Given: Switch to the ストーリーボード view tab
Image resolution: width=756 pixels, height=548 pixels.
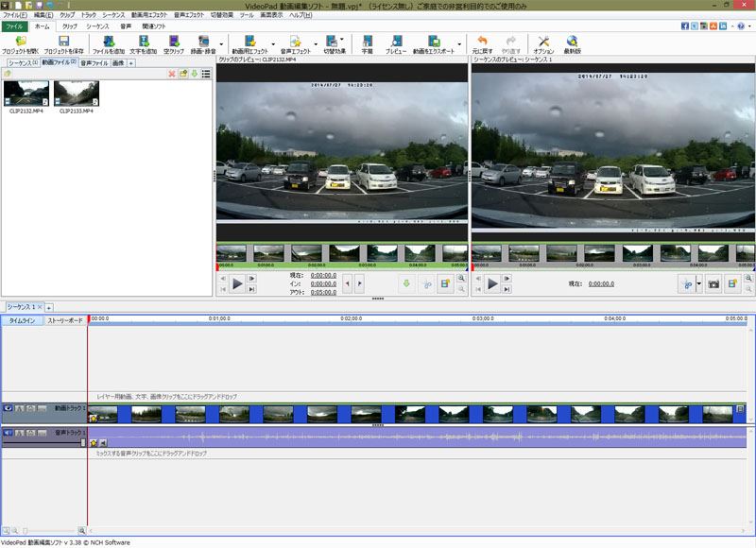Looking at the screenshot, I should click(65, 320).
